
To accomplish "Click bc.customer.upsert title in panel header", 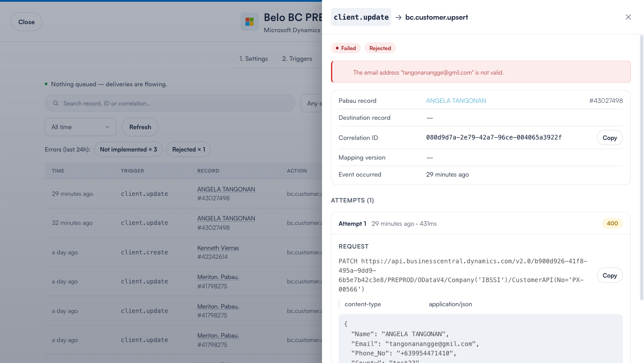I will 436,17.
